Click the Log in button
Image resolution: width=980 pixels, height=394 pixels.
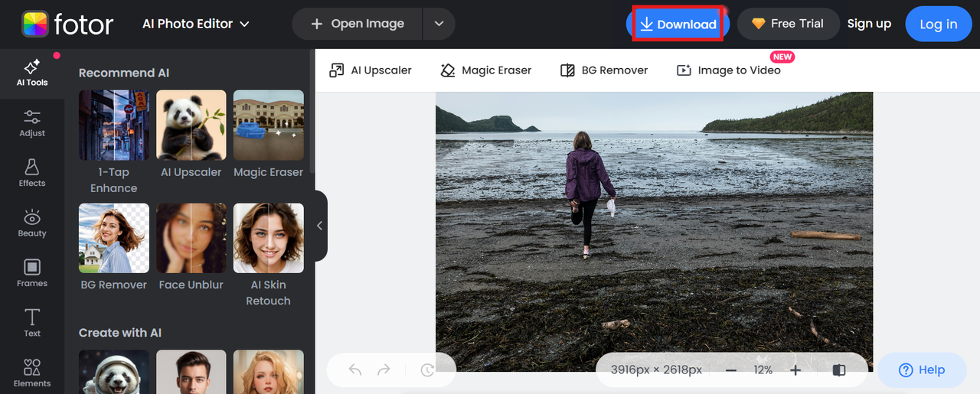coord(939,24)
